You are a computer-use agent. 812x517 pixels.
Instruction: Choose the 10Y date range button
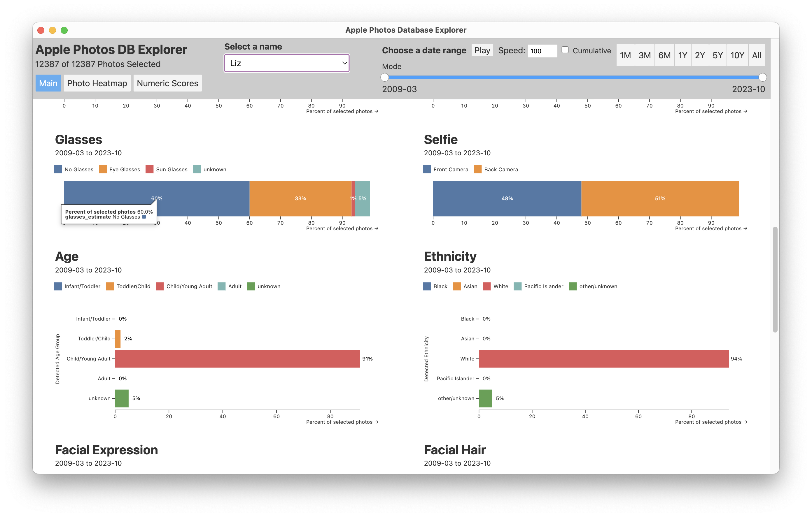pos(737,55)
